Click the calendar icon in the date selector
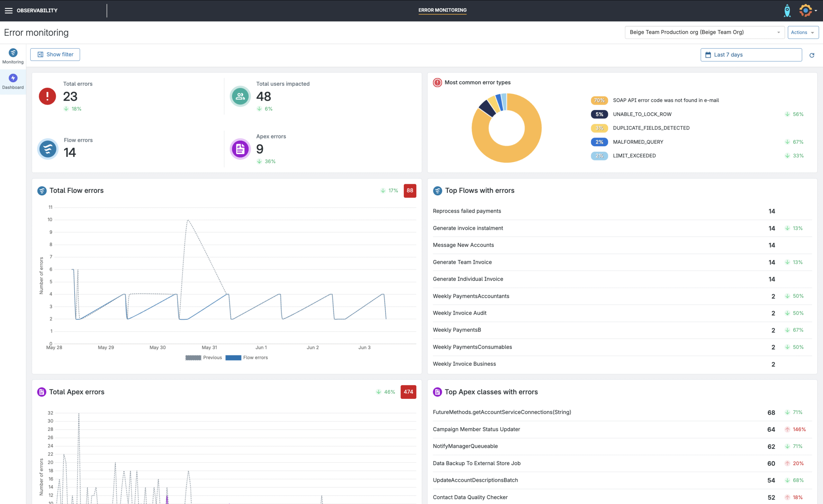 (709, 54)
